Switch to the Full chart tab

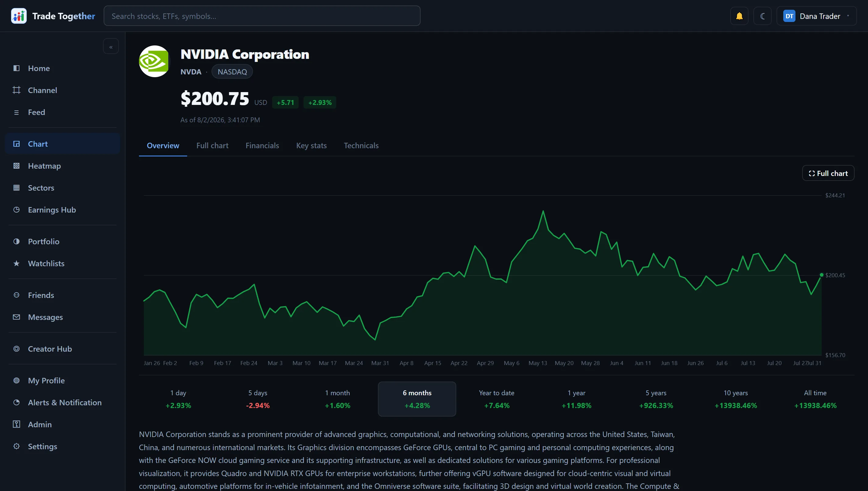point(212,146)
